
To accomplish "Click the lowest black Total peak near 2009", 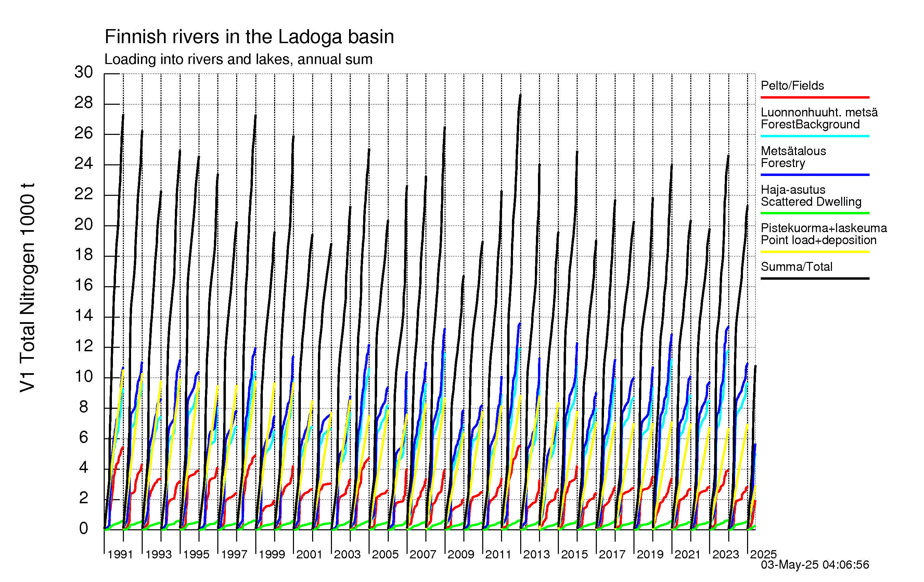I will tap(463, 276).
